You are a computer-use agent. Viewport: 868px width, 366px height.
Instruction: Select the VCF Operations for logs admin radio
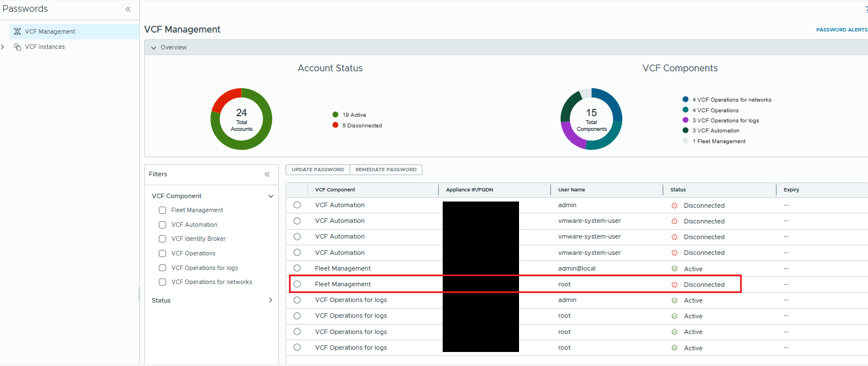click(x=297, y=300)
